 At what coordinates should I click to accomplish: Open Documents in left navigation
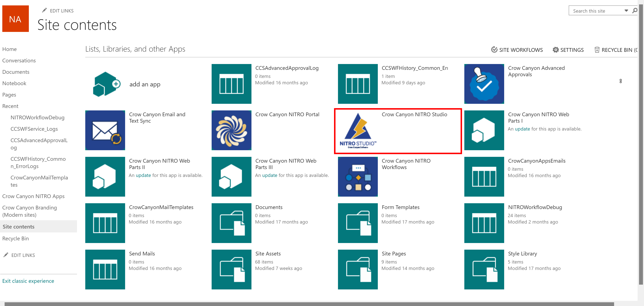click(16, 72)
